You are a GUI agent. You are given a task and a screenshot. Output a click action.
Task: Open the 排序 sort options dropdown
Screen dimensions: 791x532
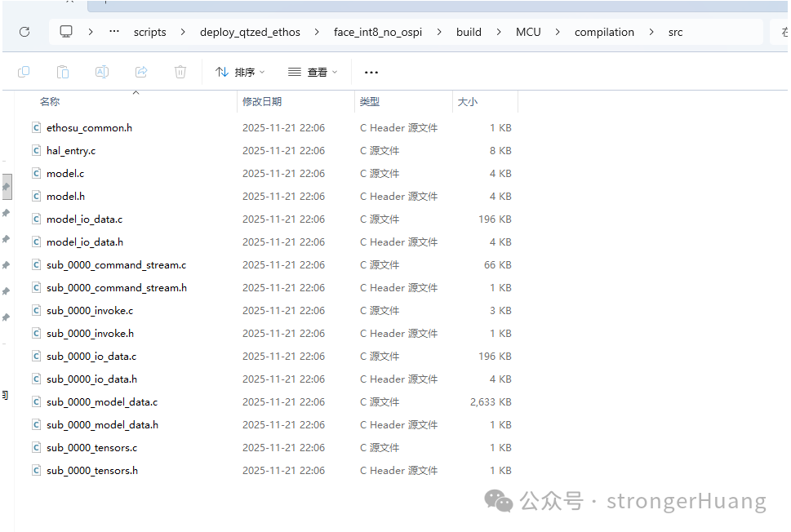click(x=239, y=72)
